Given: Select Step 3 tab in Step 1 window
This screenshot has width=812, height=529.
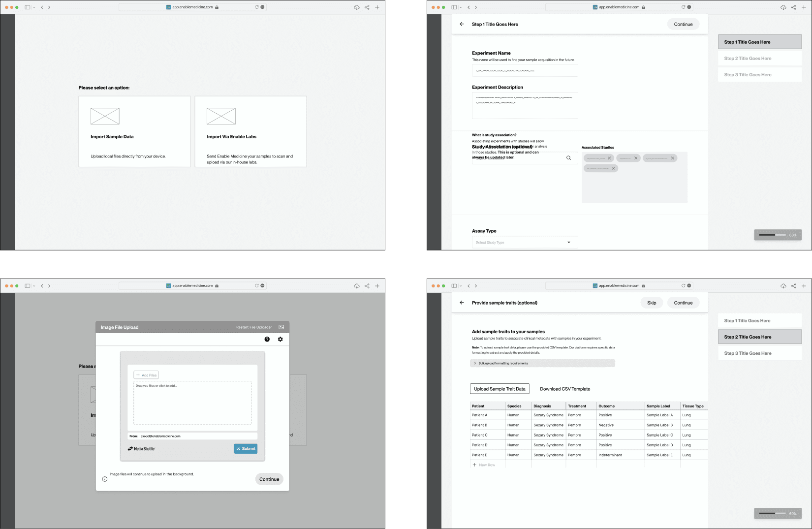Looking at the screenshot, I should (760, 75).
